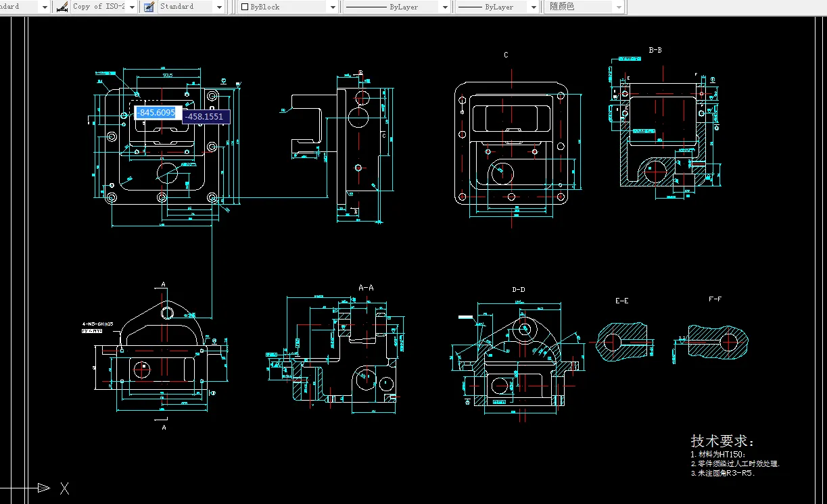This screenshot has height=504, width=827.
Task: Click the 'D-D' section view label
Action: (519, 290)
